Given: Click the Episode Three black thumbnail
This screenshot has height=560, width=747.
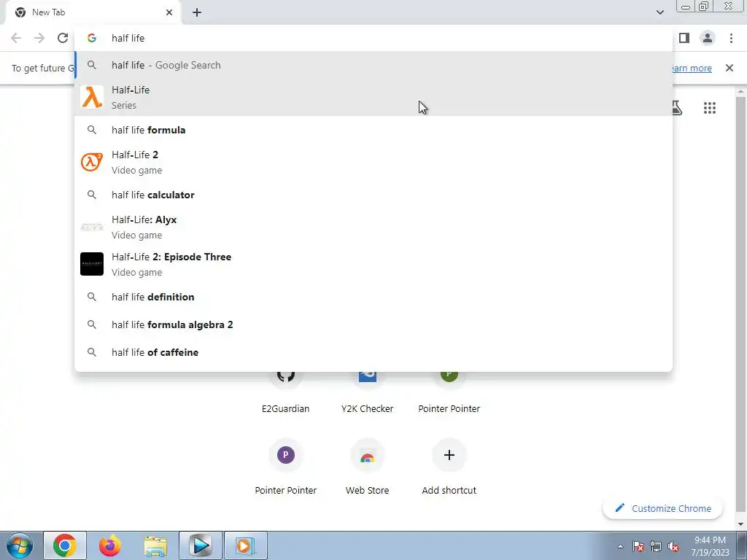Looking at the screenshot, I should pos(92,264).
